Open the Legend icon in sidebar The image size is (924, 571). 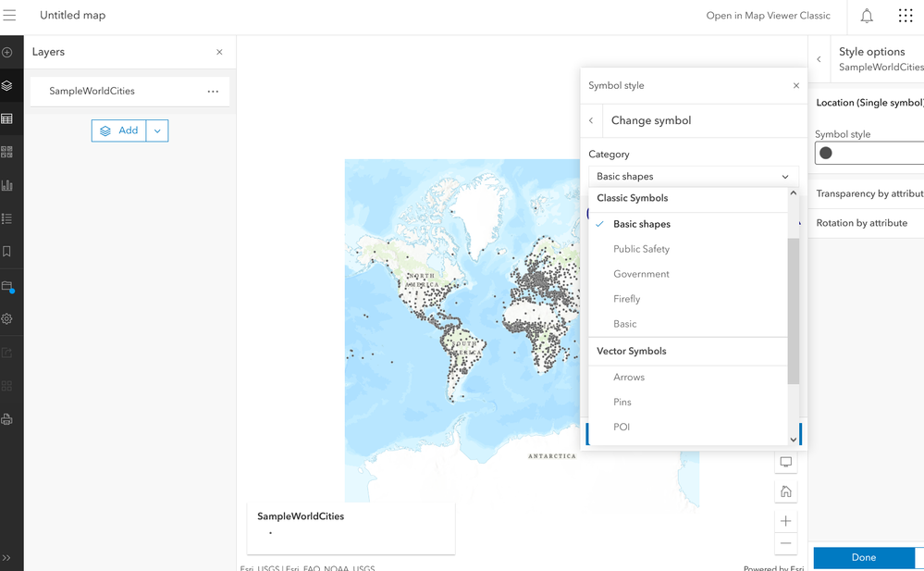7,218
